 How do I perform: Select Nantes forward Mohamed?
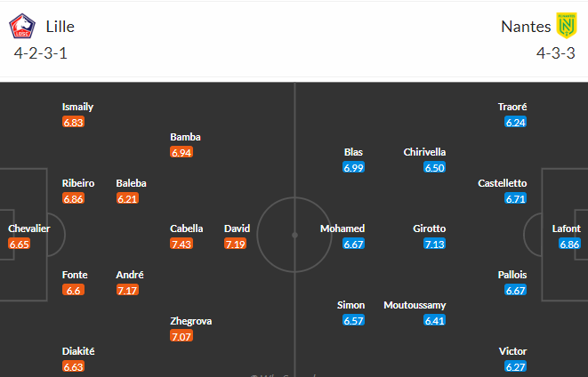pos(342,229)
